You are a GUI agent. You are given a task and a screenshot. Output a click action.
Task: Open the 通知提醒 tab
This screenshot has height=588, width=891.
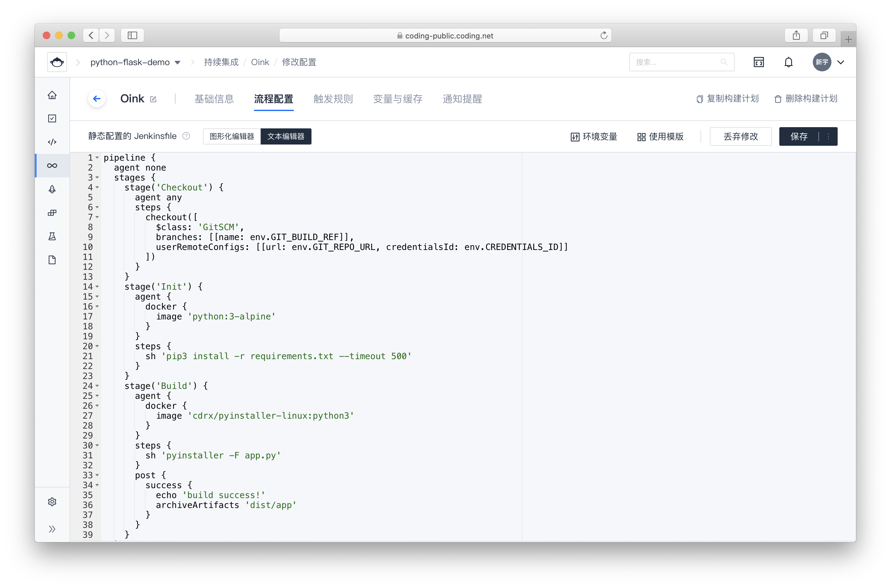pyautogui.click(x=462, y=99)
